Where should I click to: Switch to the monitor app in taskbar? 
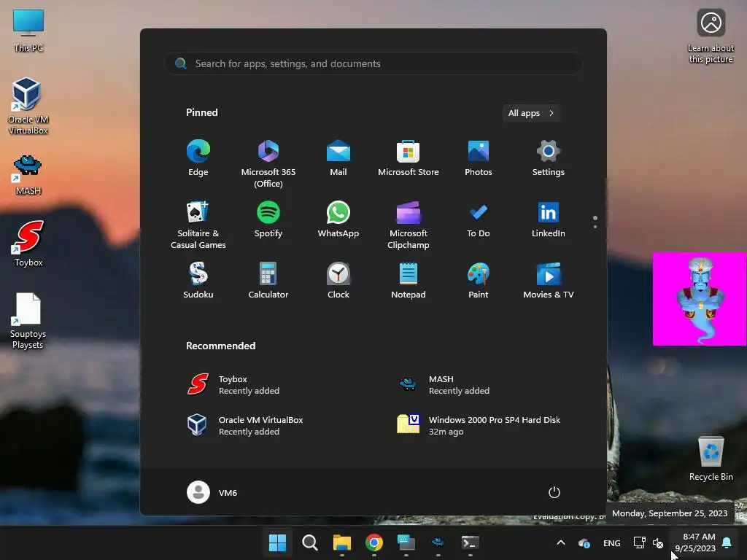pyautogui.click(x=406, y=542)
